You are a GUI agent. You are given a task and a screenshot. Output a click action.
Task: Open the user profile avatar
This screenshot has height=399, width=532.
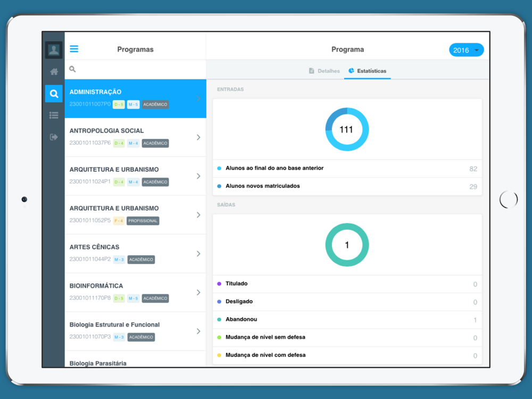54,50
